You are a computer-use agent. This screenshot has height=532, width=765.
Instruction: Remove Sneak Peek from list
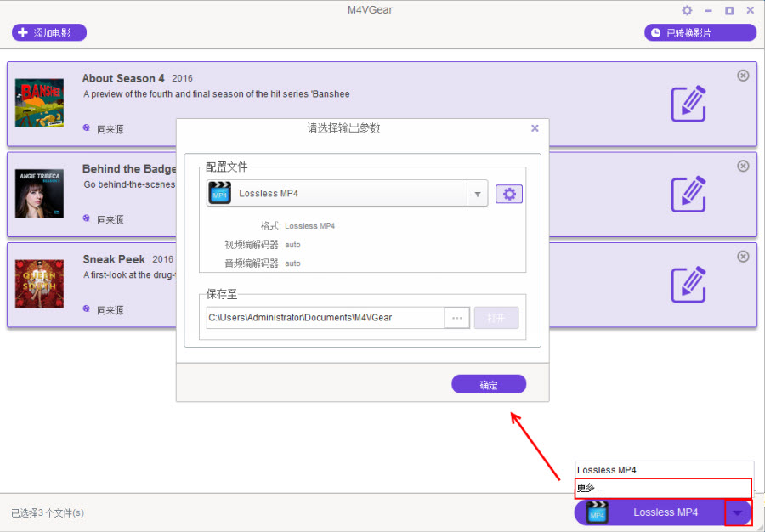click(743, 257)
